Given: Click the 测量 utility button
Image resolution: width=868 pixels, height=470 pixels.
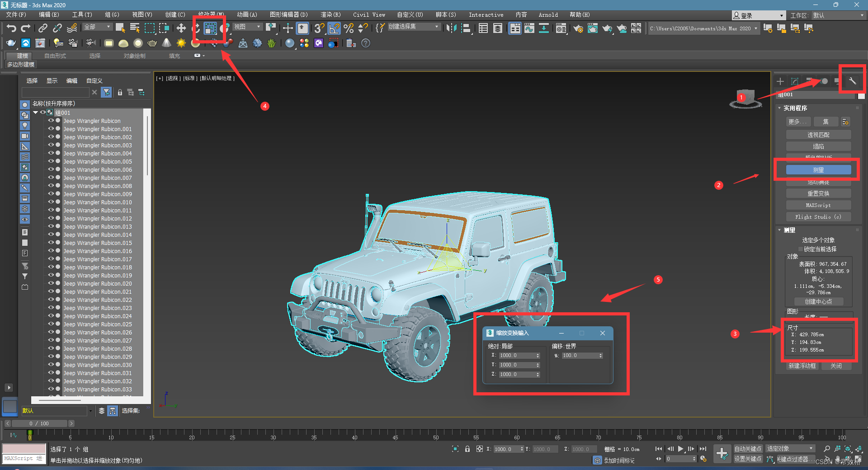Looking at the screenshot, I should [x=818, y=170].
